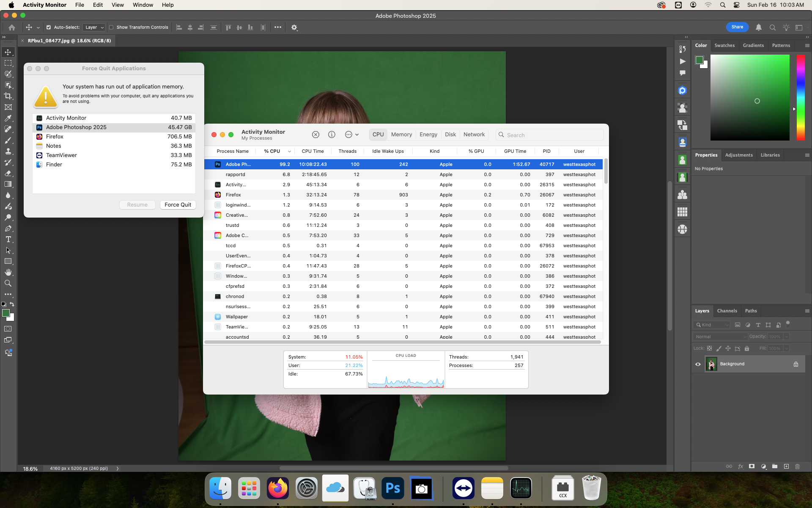Click the info inspect icon in Activity Monitor
Screen dimensions: 812x508
[x=332, y=135]
